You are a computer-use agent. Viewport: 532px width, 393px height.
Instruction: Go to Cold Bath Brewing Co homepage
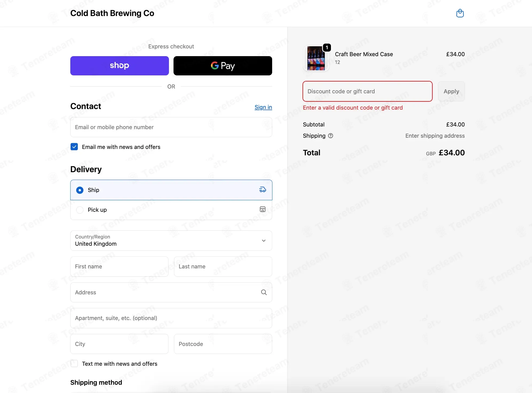coord(112,13)
